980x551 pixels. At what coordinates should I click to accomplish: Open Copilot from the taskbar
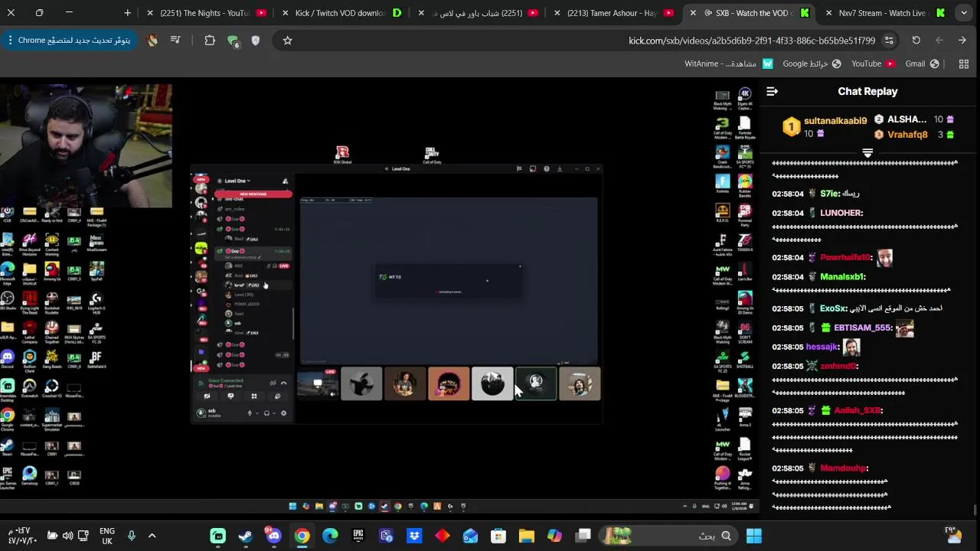click(x=554, y=536)
